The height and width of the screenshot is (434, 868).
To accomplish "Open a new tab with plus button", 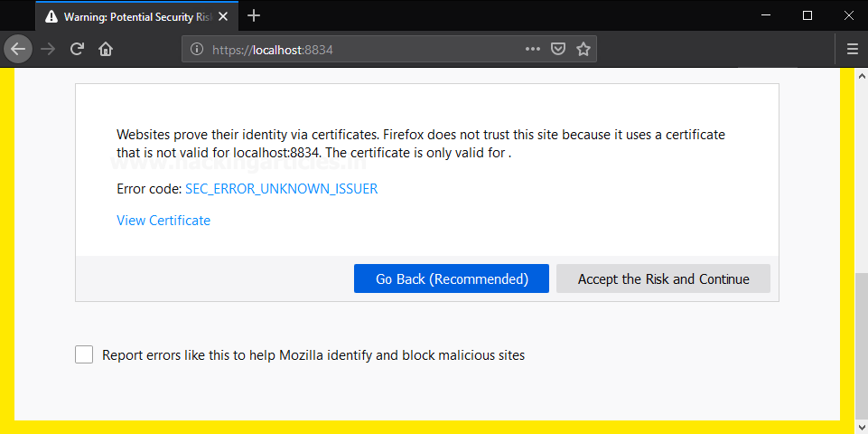I will 254,16.
